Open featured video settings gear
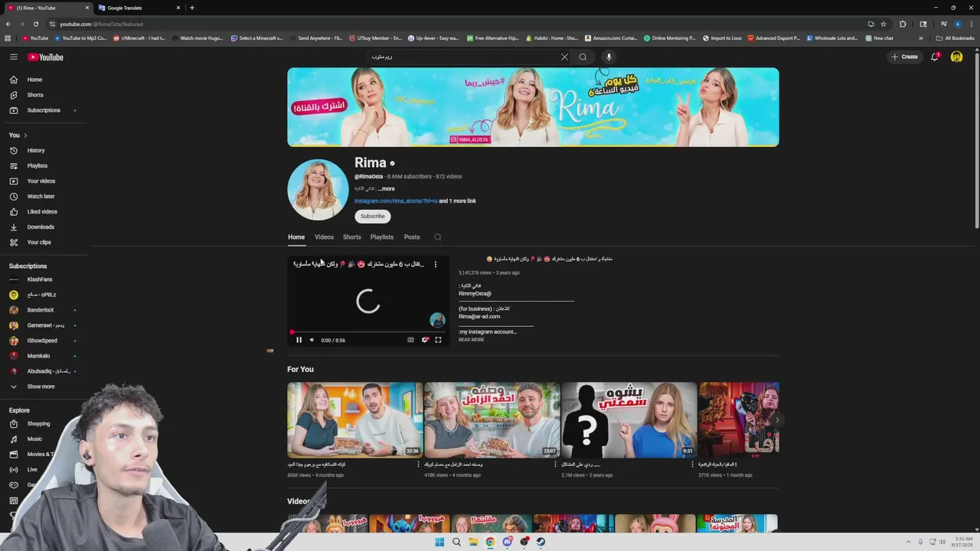 tap(425, 341)
